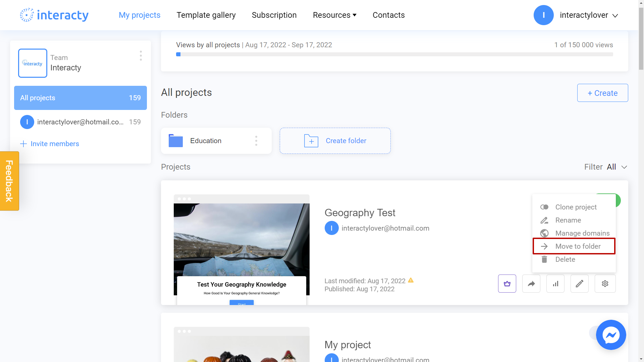Select the pencil edit icon for Geography Test

coord(579,283)
